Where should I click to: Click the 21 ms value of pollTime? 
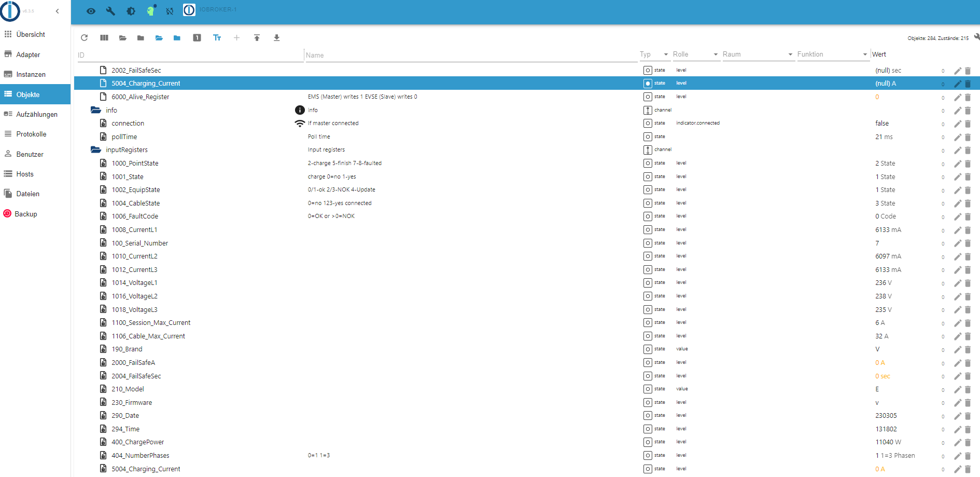click(884, 137)
